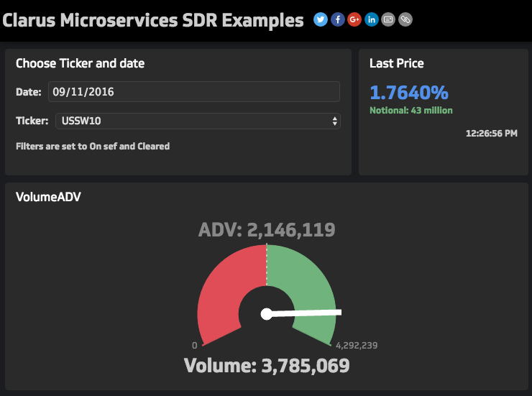Click the gray embed share icon
This screenshot has width=532, height=396.
[388, 19]
